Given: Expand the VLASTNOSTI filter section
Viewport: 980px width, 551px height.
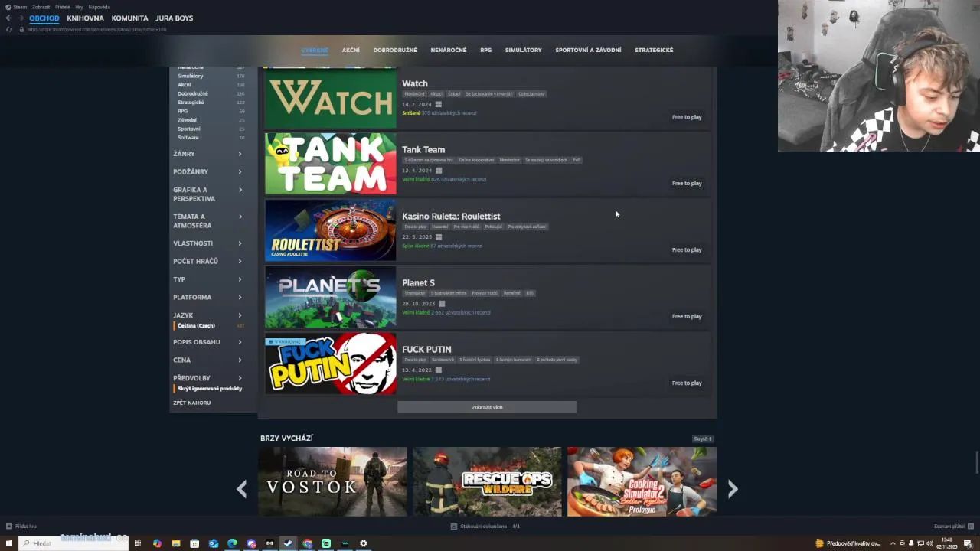Looking at the screenshot, I should pos(207,243).
